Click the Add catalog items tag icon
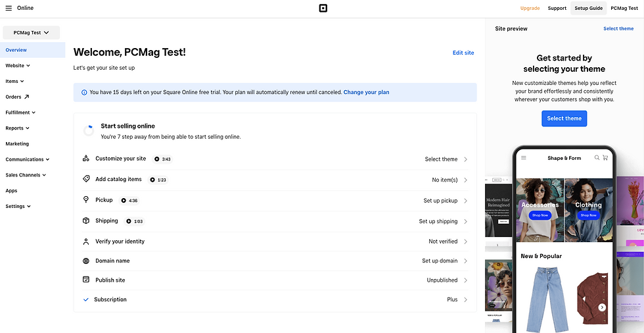 (86, 179)
